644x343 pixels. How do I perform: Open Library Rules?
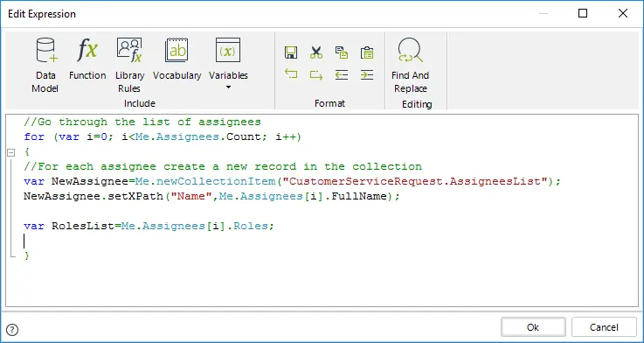pyautogui.click(x=129, y=66)
